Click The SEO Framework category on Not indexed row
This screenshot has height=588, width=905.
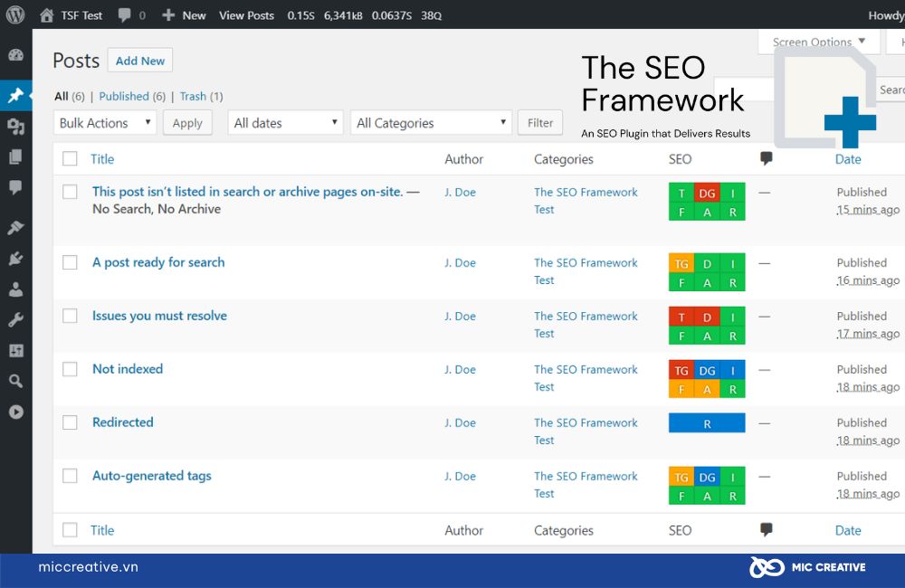[586, 369]
